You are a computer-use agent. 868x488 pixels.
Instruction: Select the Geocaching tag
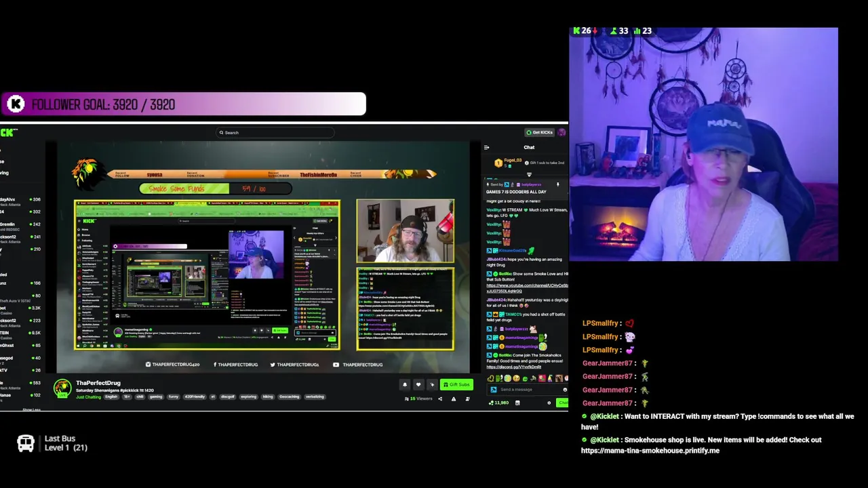(x=289, y=397)
